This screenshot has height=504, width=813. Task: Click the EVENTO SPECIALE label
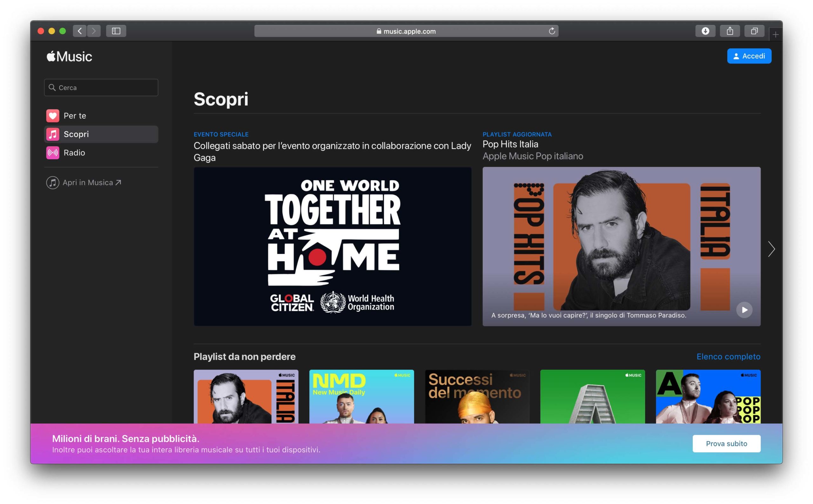221,134
